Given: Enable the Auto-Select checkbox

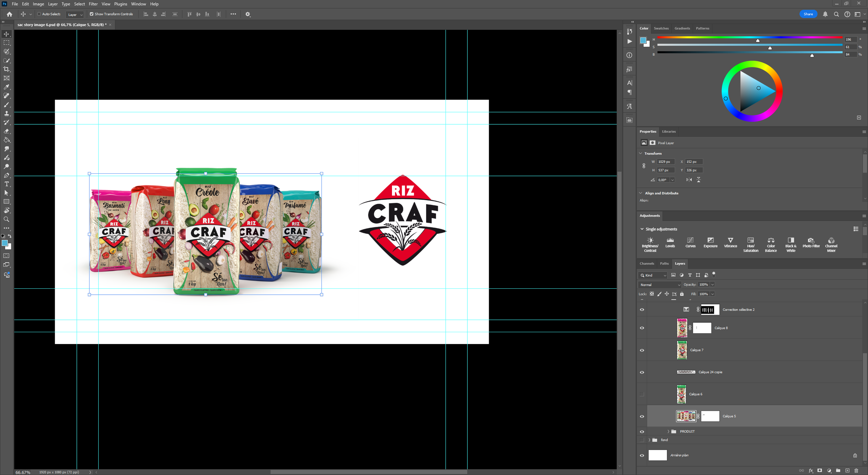Looking at the screenshot, I should pos(39,14).
